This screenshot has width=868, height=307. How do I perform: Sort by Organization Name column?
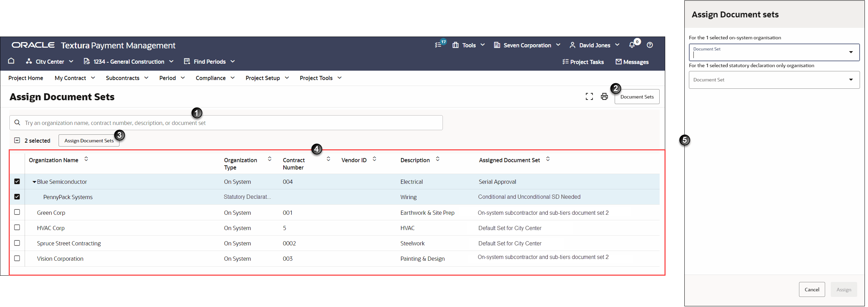point(86,159)
